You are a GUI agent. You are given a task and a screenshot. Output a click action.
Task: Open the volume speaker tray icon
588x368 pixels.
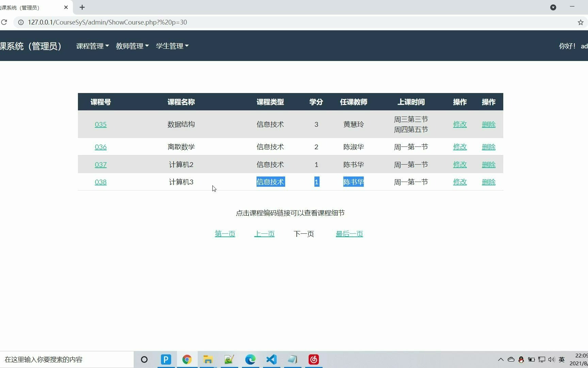click(x=551, y=359)
